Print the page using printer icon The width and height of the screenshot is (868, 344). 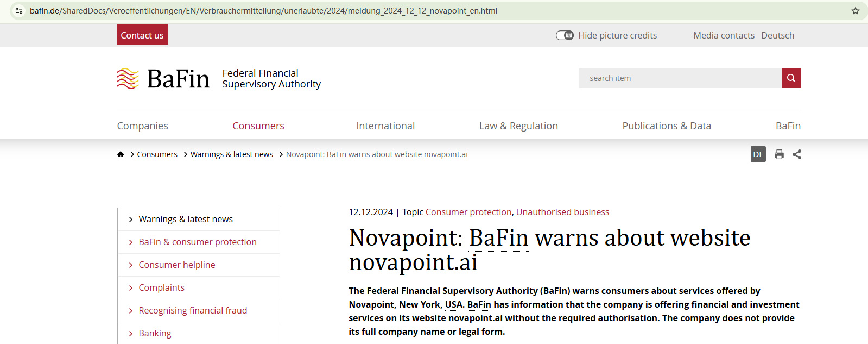[x=779, y=154]
